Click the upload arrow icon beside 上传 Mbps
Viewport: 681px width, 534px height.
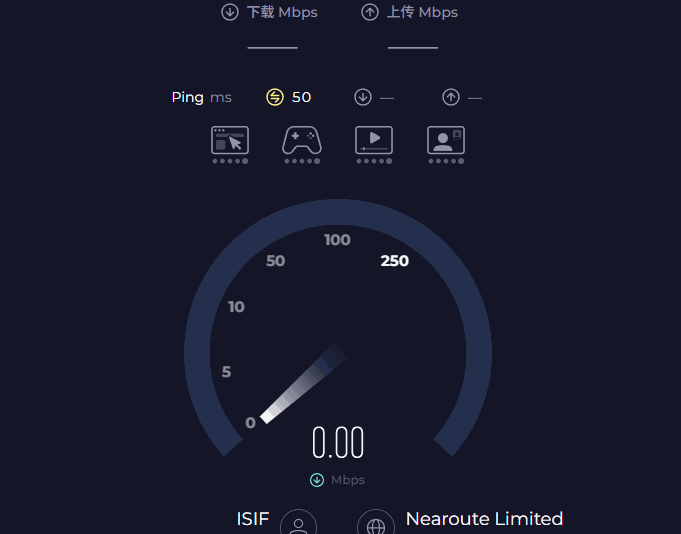(370, 12)
